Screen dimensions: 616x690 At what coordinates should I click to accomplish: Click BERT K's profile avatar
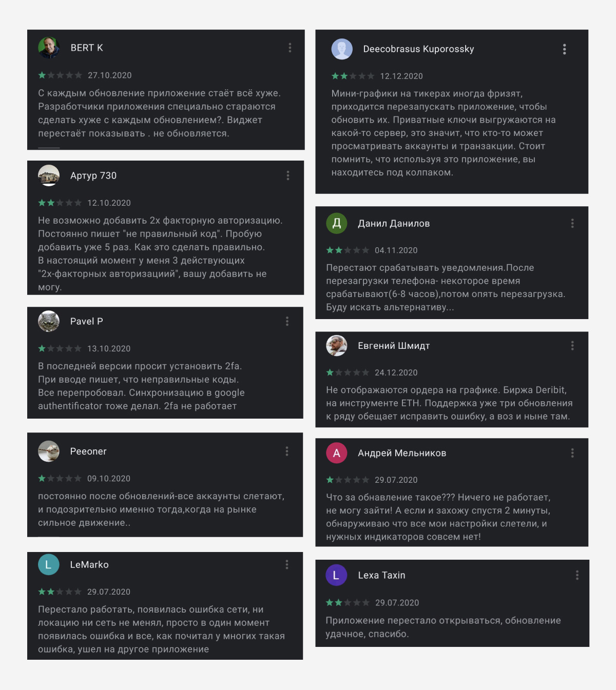pyautogui.click(x=49, y=48)
